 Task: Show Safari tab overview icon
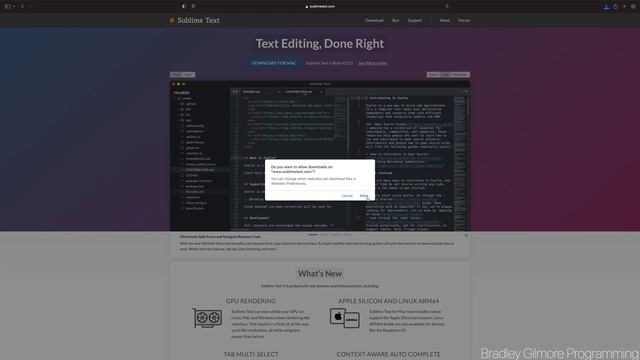coord(633,6)
